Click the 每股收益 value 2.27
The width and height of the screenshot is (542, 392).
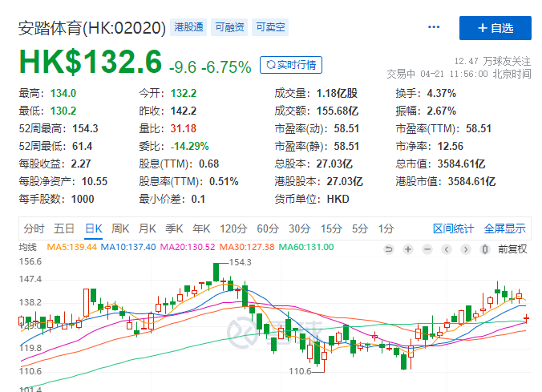[81, 164]
